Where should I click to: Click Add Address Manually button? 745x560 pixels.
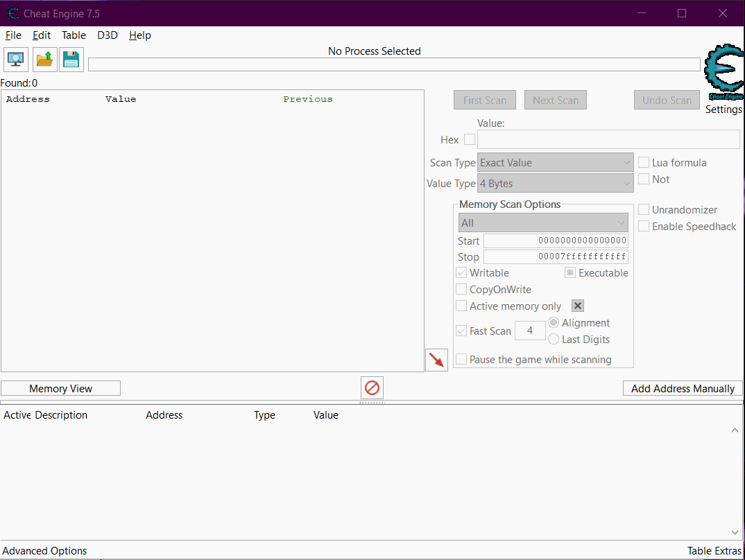point(683,388)
